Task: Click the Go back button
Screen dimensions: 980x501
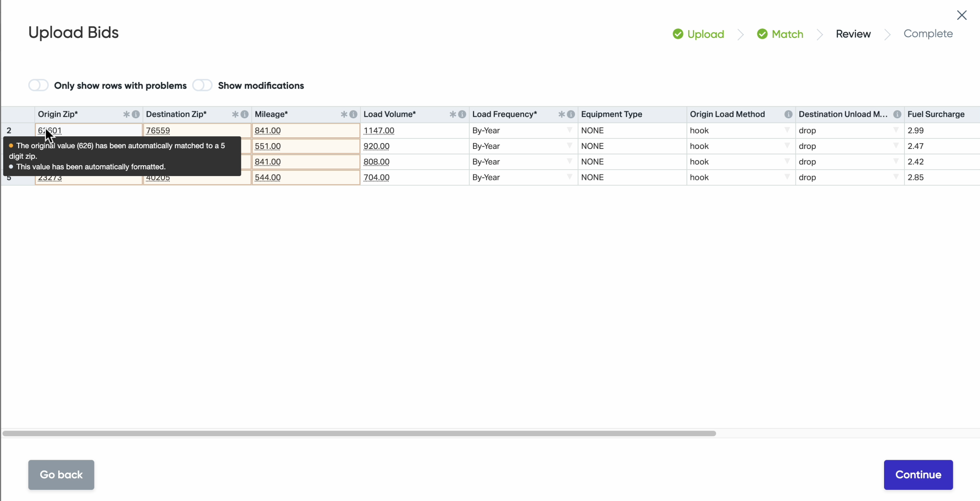Action: pyautogui.click(x=61, y=474)
